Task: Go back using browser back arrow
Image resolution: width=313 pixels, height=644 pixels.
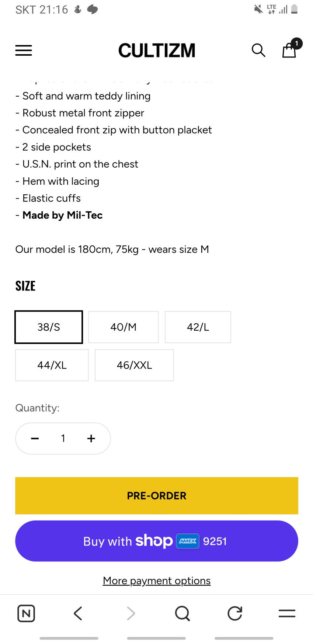Action: pos(78,613)
